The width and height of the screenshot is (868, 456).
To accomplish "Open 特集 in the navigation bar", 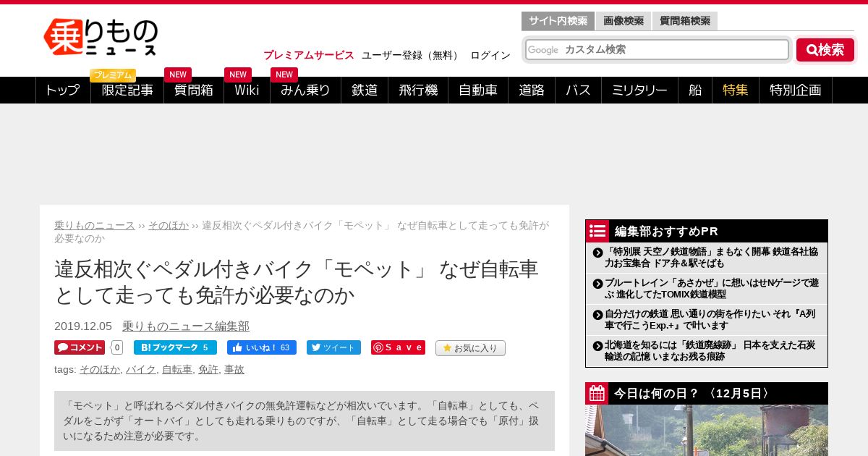I will [736, 90].
